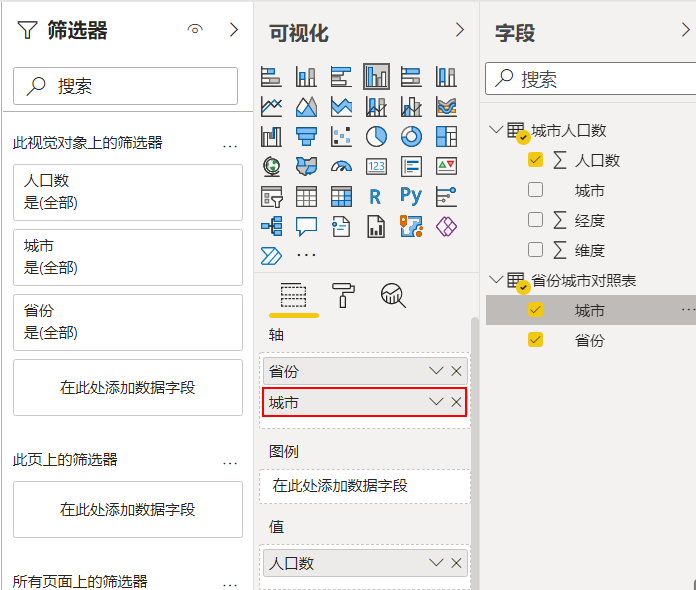Open the dropdown for 人口数 in the value well
The image size is (696, 590).
click(436, 563)
